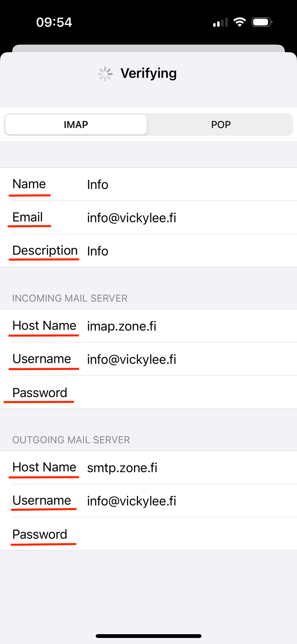Tap the Wi-Fi status icon
The width and height of the screenshot is (297, 644).
click(x=240, y=22)
